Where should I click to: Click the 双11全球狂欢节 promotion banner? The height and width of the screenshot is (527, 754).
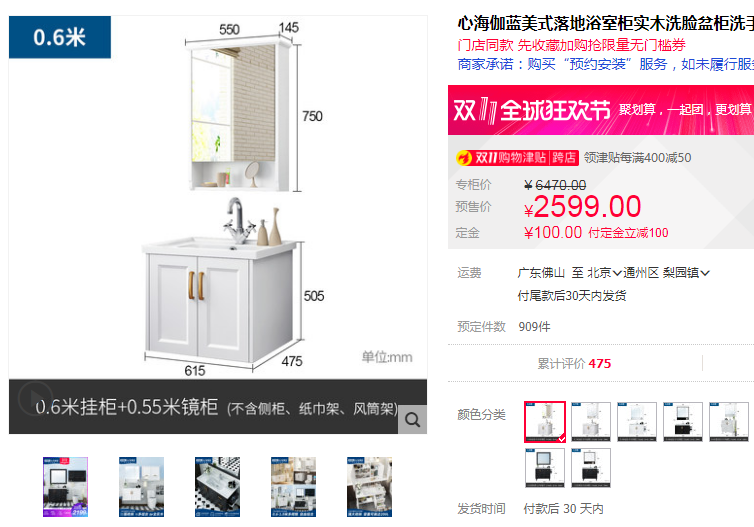(601, 110)
